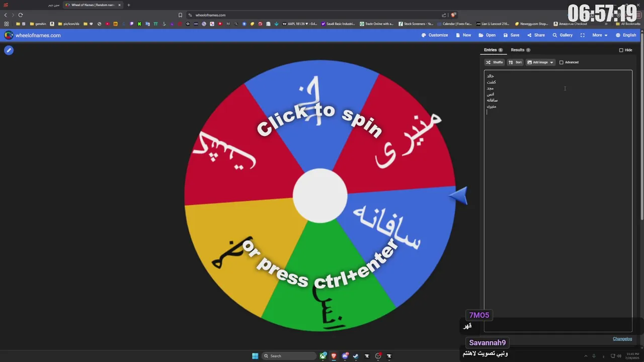The width and height of the screenshot is (644, 362).
Task: Click inside the entries text box
Action: (x=558, y=201)
